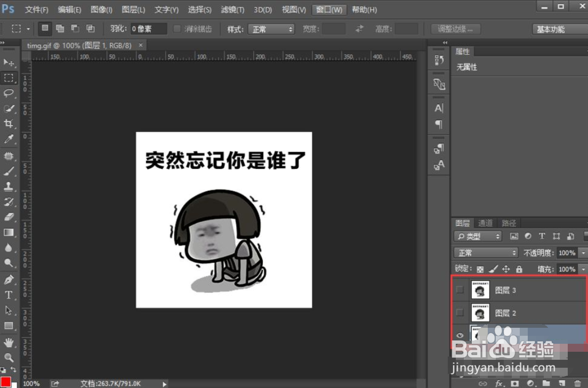588x388 pixels.
Task: Open the History panel icon
Action: point(439,60)
